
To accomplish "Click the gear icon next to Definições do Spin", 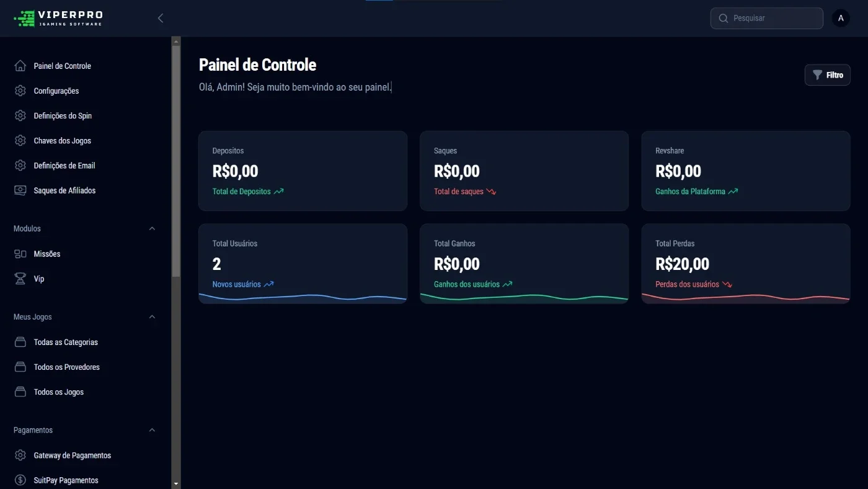I will 20,115.
